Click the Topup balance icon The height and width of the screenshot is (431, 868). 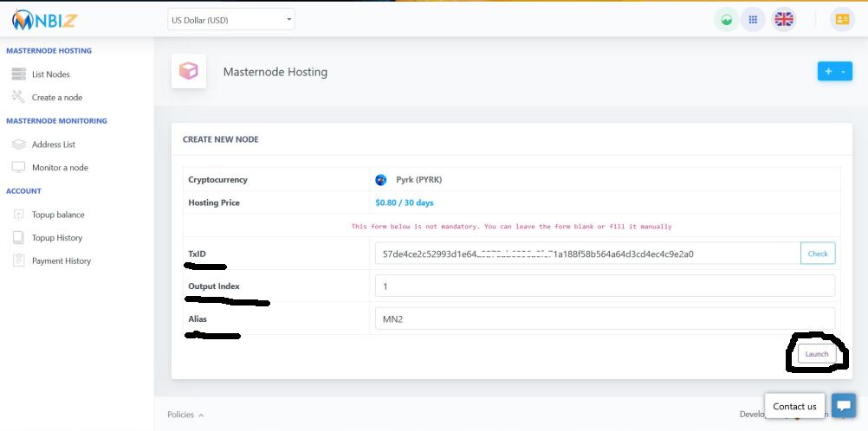tap(19, 215)
